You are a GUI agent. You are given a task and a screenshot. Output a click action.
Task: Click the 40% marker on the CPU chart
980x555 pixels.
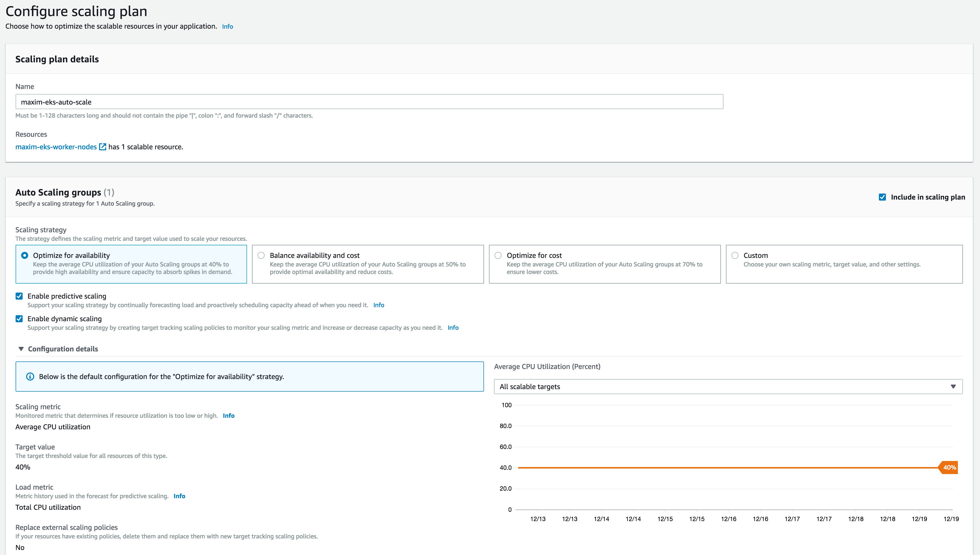(949, 467)
